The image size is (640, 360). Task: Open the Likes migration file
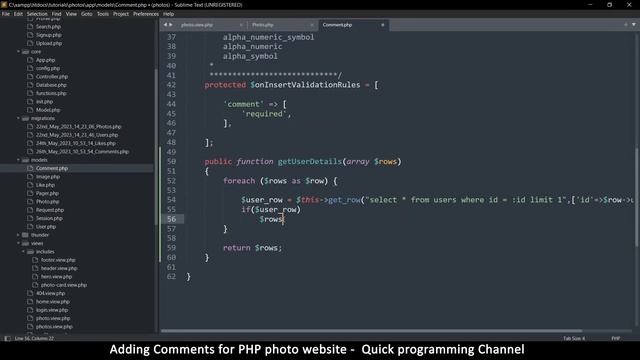coord(76,143)
